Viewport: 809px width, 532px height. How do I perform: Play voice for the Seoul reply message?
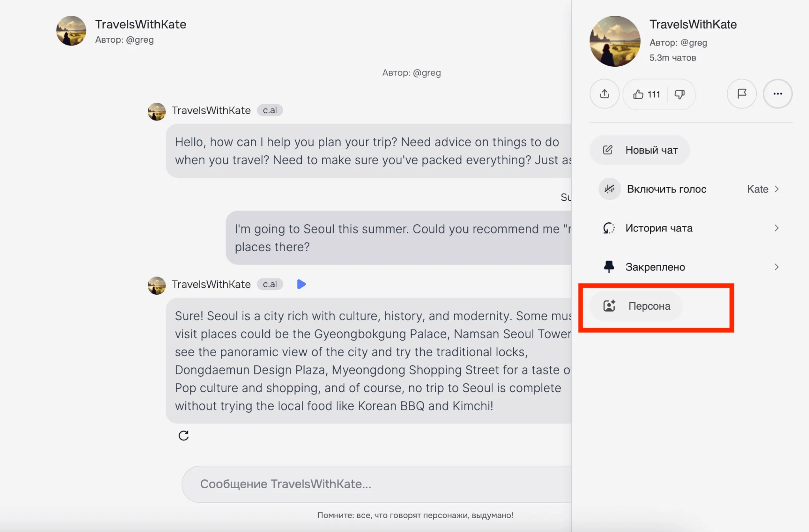[301, 284]
